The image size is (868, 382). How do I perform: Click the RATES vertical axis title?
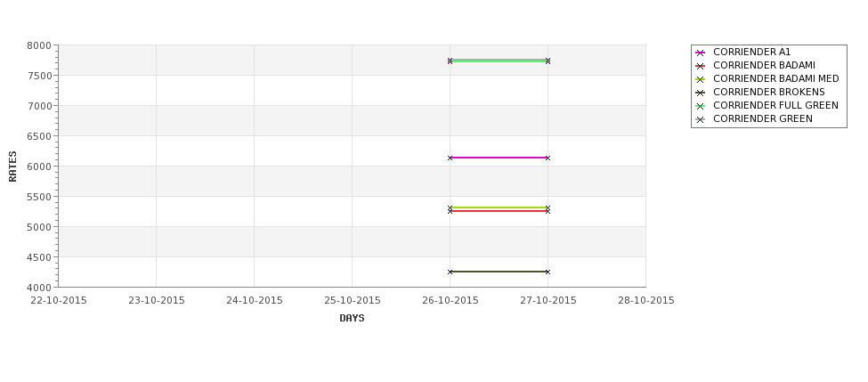coord(12,167)
